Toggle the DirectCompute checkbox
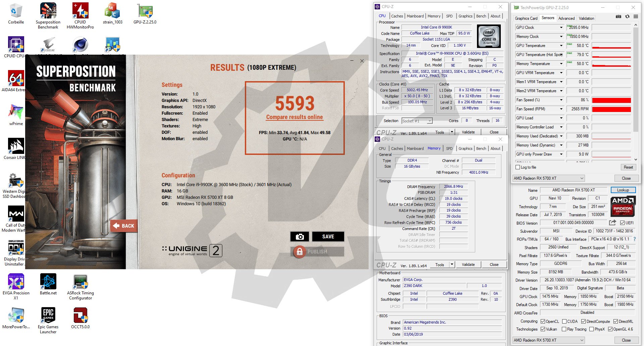 coord(583,321)
